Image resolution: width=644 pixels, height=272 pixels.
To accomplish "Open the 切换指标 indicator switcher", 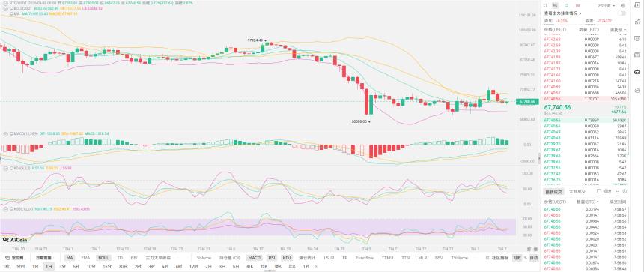I will coord(43,258).
